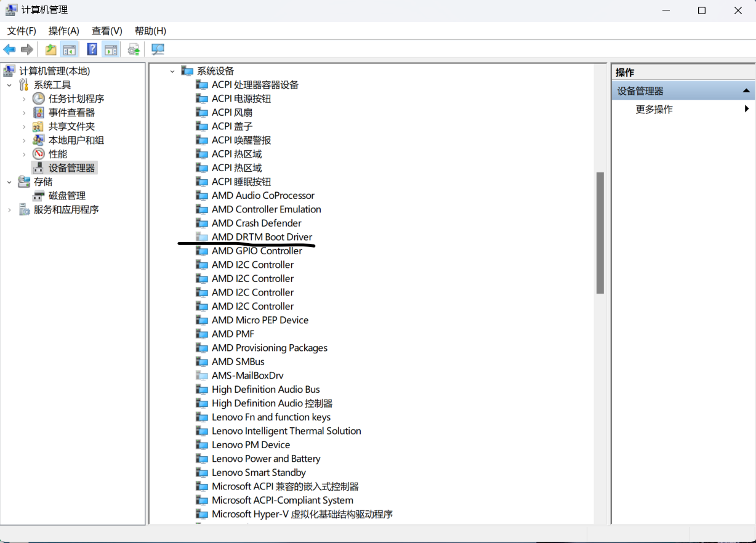Image resolution: width=756 pixels, height=543 pixels.
Task: Expand the 服务和应用程序 node
Action: tap(9, 210)
